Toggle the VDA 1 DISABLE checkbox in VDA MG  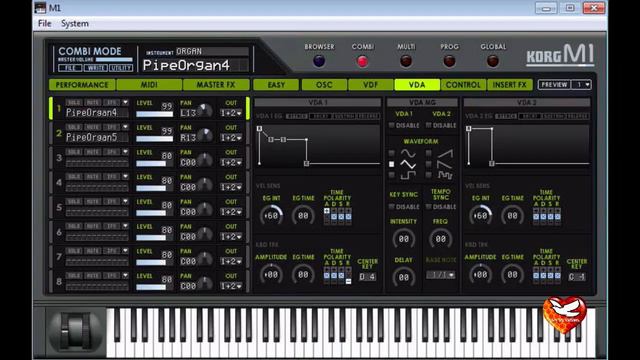pos(391,125)
